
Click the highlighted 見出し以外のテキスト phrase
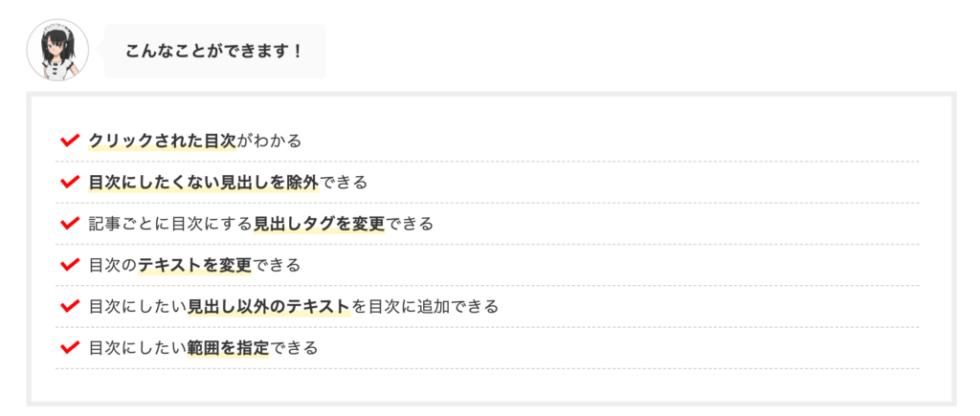point(269,306)
